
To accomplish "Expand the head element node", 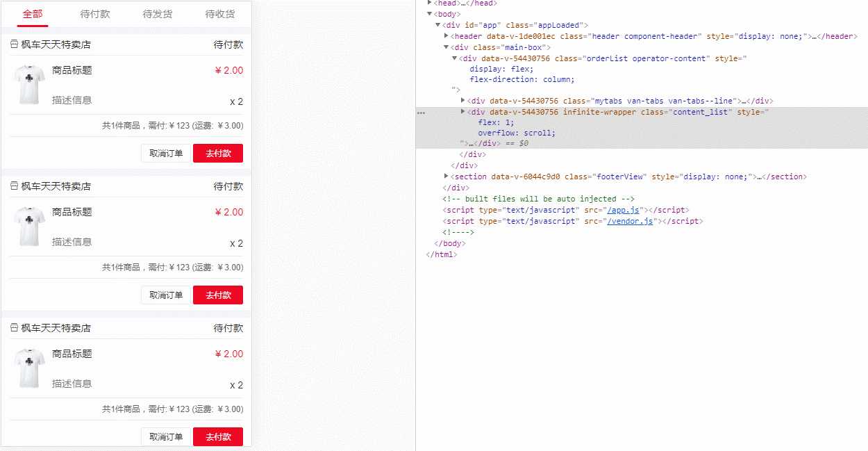I will [429, 3].
